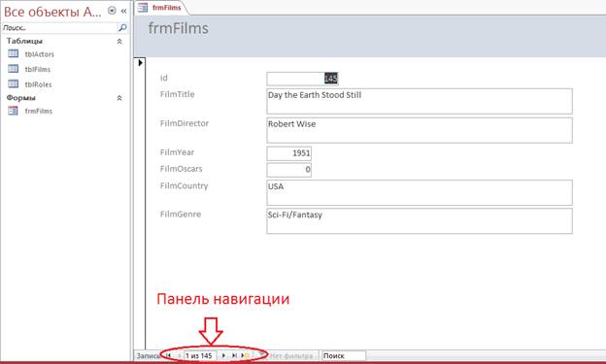Select the frmFilms form in navigation pane
This screenshot has width=606, height=364.
click(38, 111)
